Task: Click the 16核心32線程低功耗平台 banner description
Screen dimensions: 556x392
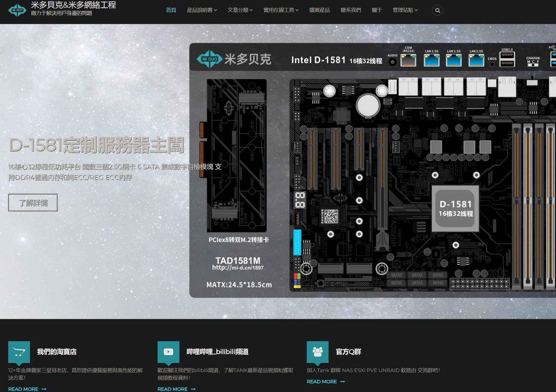Action: point(115,172)
